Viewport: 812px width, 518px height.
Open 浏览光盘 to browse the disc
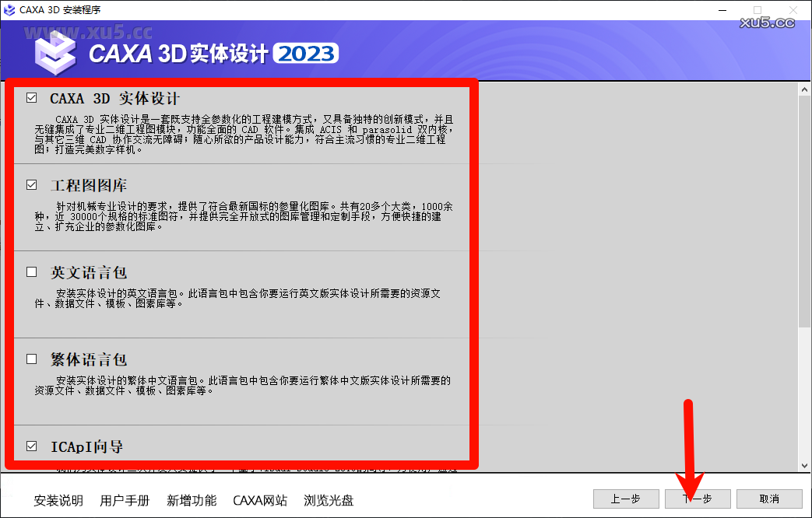click(329, 502)
